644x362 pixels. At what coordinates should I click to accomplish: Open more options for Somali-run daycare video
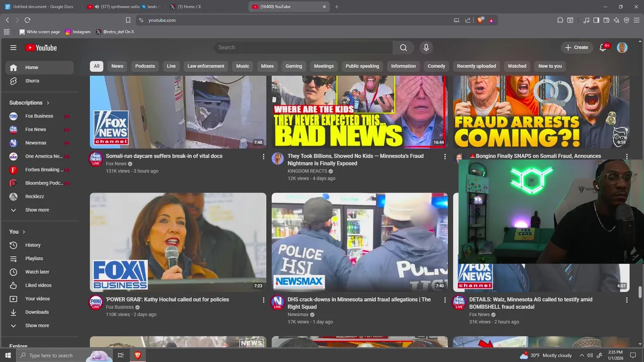pos(263,156)
